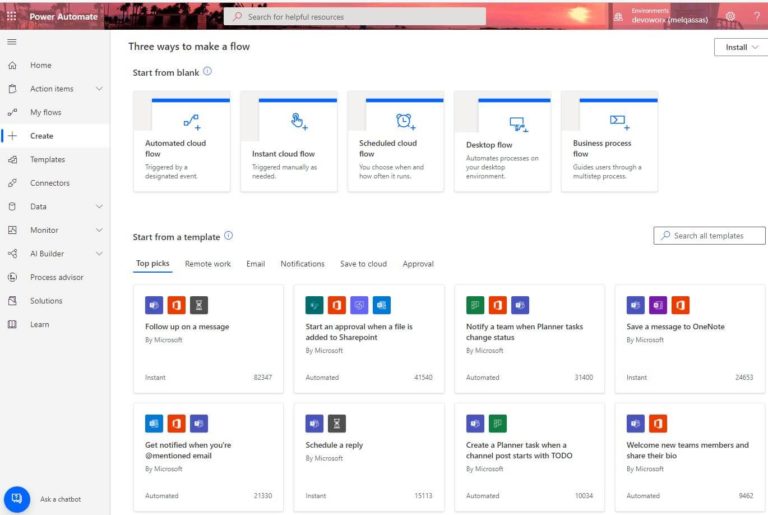
Task: Click Search all templates field
Action: (x=709, y=236)
